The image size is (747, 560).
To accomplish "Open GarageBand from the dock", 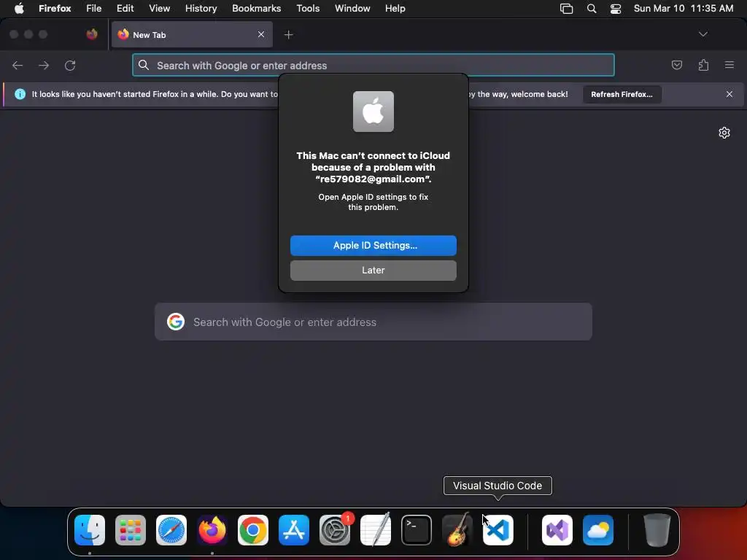I will (457, 530).
